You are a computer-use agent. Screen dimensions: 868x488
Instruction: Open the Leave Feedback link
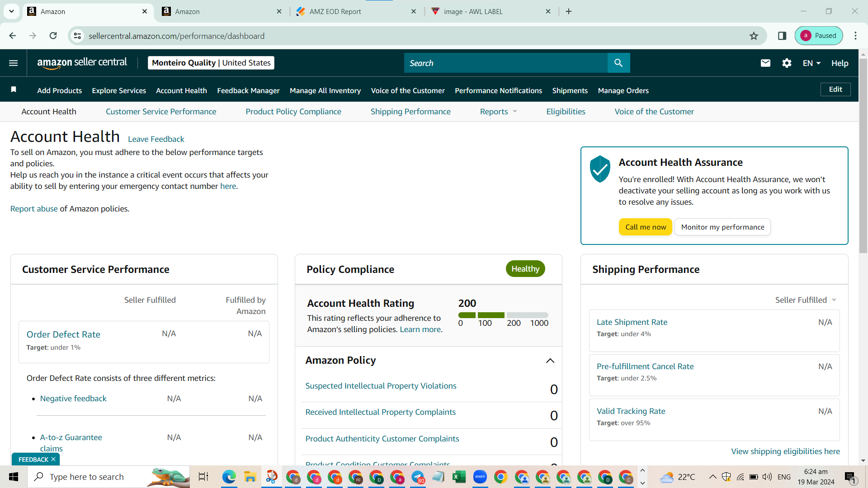(156, 139)
